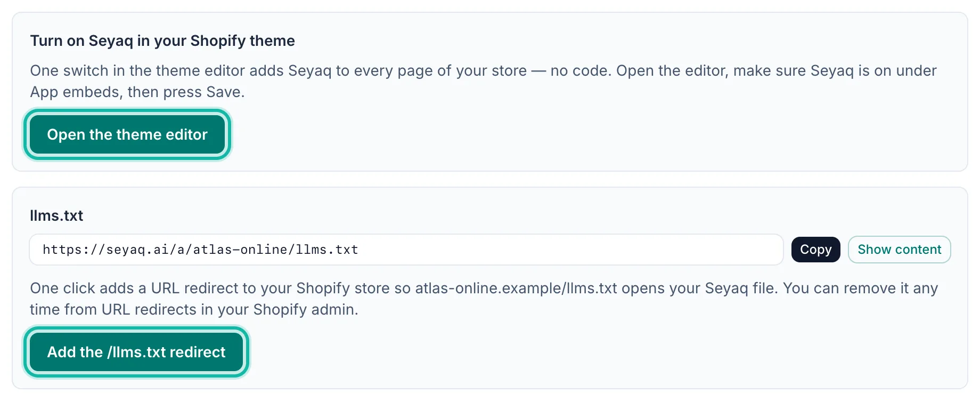This screenshot has height=401, width=980.
Task: Click the paragraph starting 'One click adds a URL redirect'
Action: [x=484, y=299]
